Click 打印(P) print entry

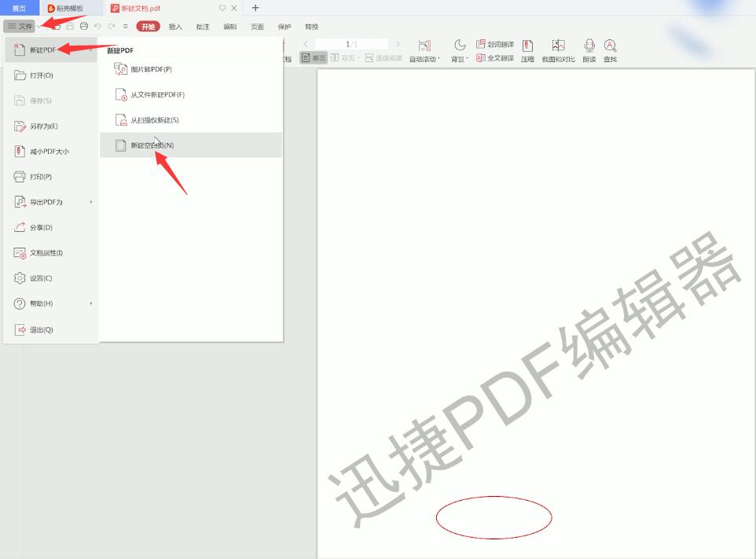tap(50, 177)
